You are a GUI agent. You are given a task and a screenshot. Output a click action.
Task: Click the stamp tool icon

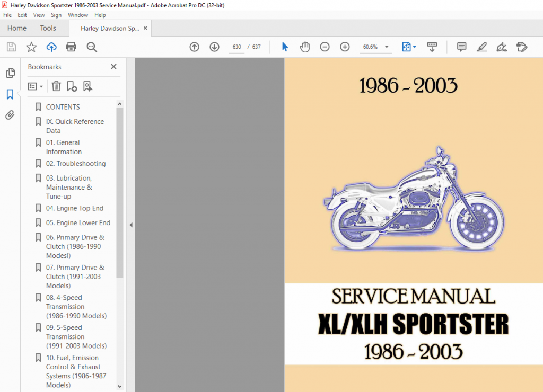[522, 47]
